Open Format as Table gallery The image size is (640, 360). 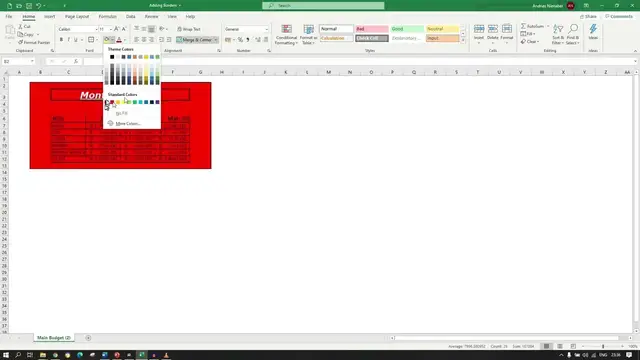(x=309, y=34)
